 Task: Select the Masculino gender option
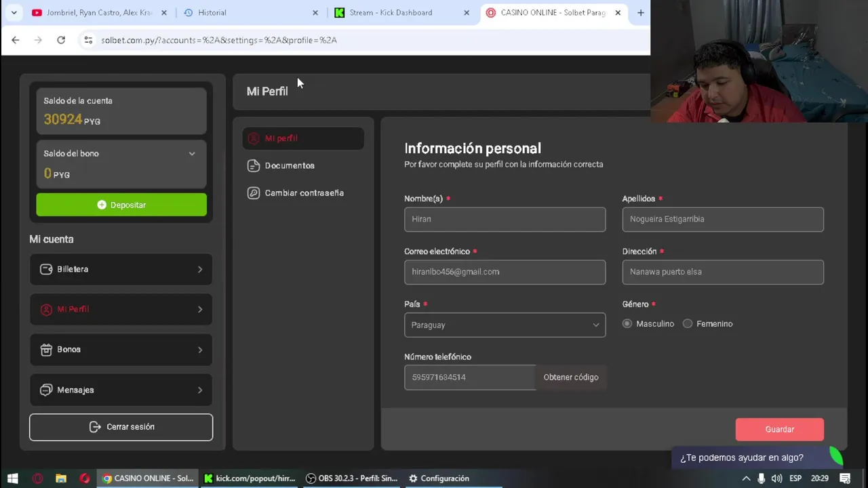tap(627, 324)
